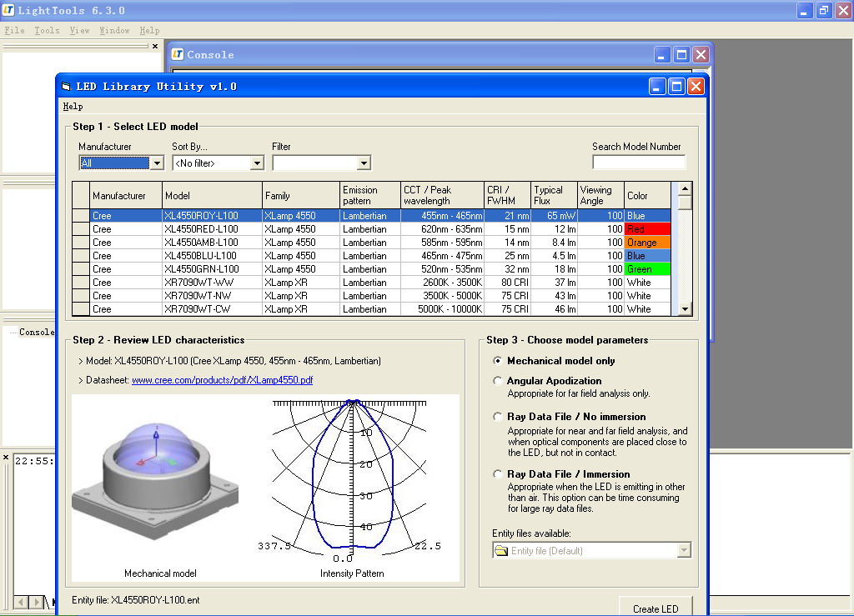The image size is (854, 616).
Task: Open Window menu in LightTools
Action: point(114,31)
